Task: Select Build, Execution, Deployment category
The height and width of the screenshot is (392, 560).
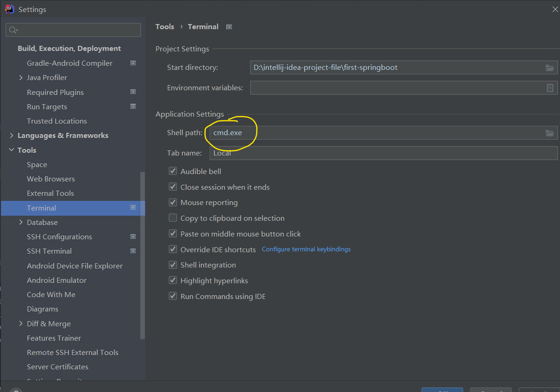Action: (69, 49)
